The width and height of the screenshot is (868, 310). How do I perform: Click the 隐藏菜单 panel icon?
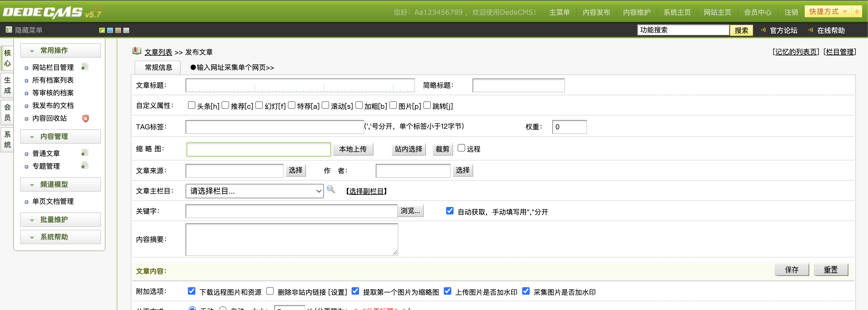tap(9, 30)
